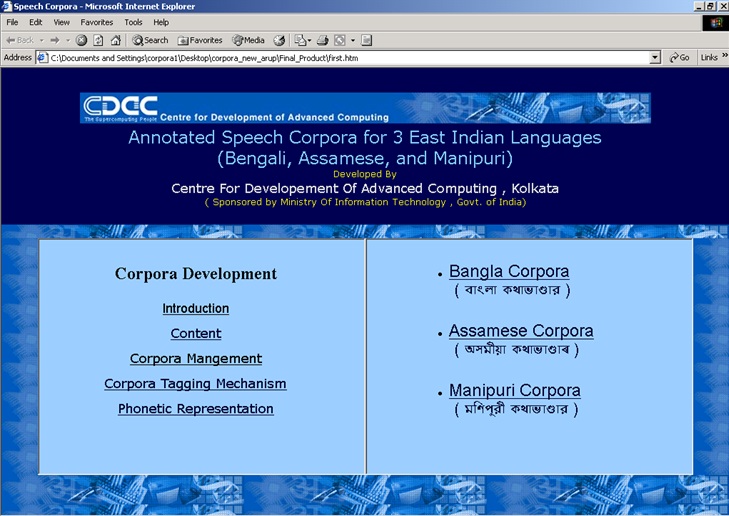This screenshot has height=516, width=729.
Task: Open the Favorites toolbar button
Action: coord(200,40)
